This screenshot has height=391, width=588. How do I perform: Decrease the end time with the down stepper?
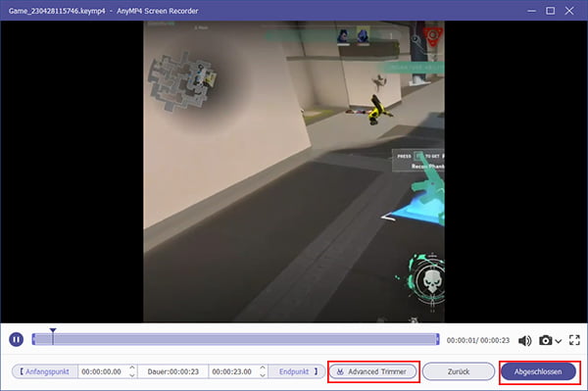(x=263, y=374)
